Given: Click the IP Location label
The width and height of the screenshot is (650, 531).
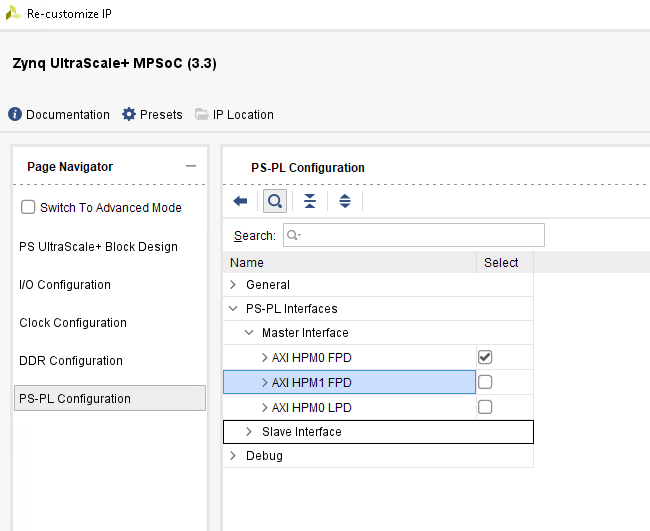Looking at the screenshot, I should point(243,114).
